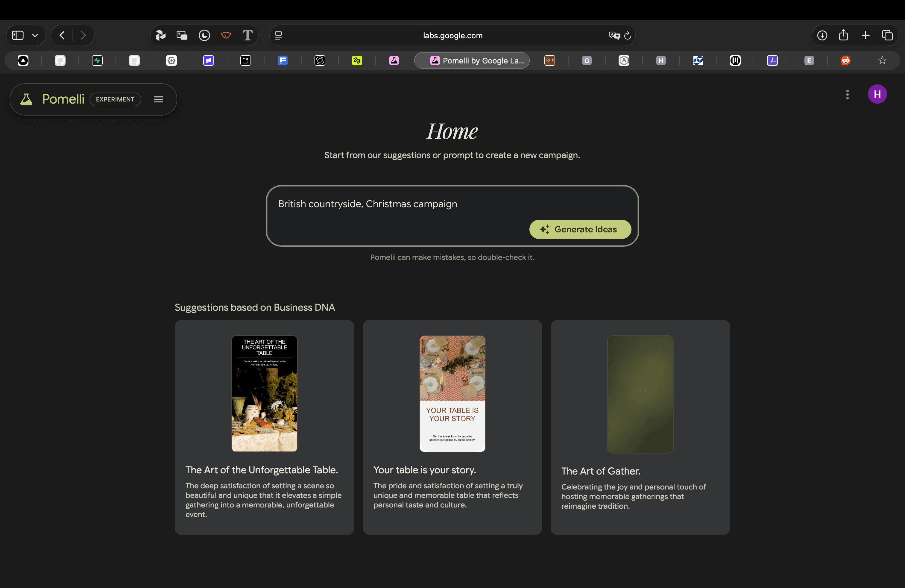Open the Pomelli hamburger menu
905x588 pixels.
tap(159, 99)
